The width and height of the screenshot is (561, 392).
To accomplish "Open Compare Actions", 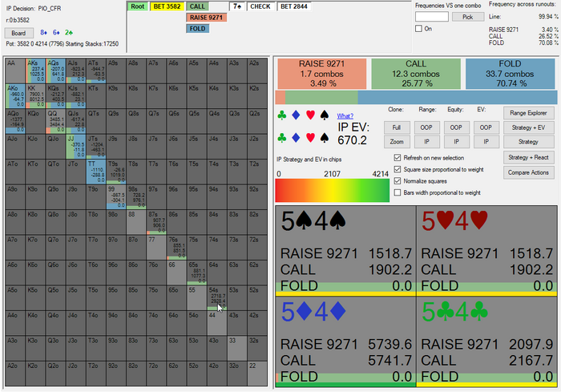I will point(528,172).
